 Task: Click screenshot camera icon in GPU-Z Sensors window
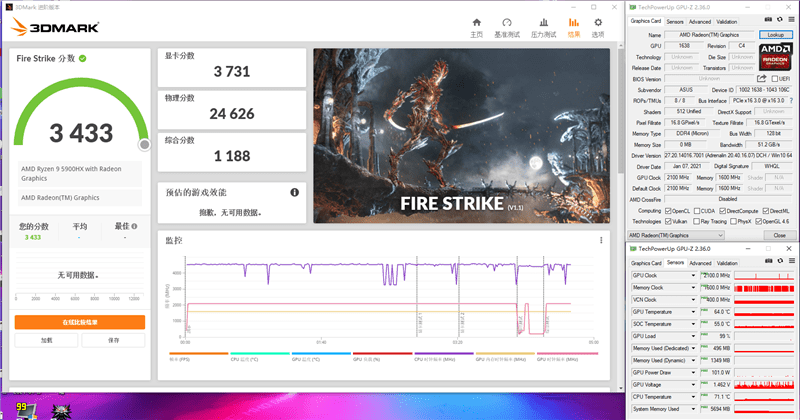(768, 261)
